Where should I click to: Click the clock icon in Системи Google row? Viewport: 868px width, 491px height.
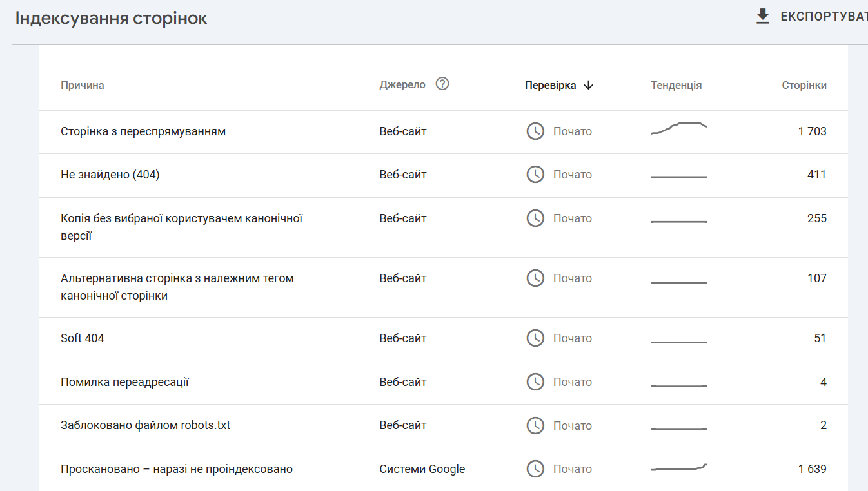point(535,469)
